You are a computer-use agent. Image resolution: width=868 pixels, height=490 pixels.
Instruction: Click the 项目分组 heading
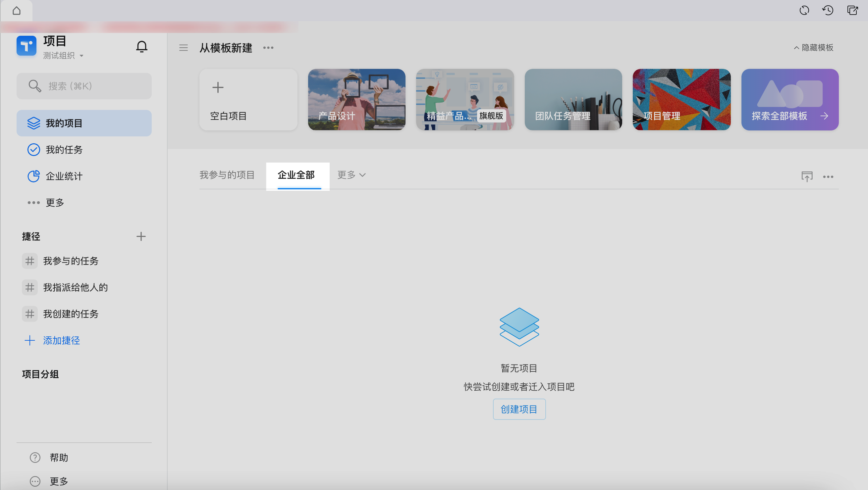point(40,374)
